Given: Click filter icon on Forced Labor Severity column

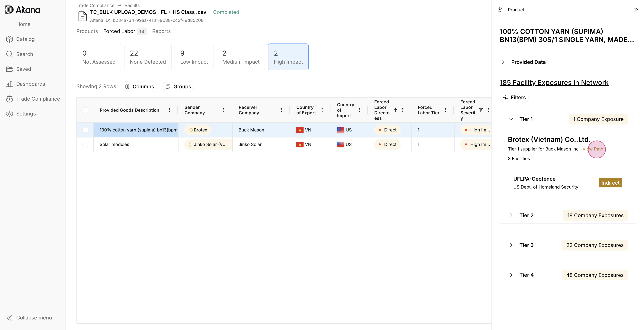Looking at the screenshot, I should click(x=481, y=110).
